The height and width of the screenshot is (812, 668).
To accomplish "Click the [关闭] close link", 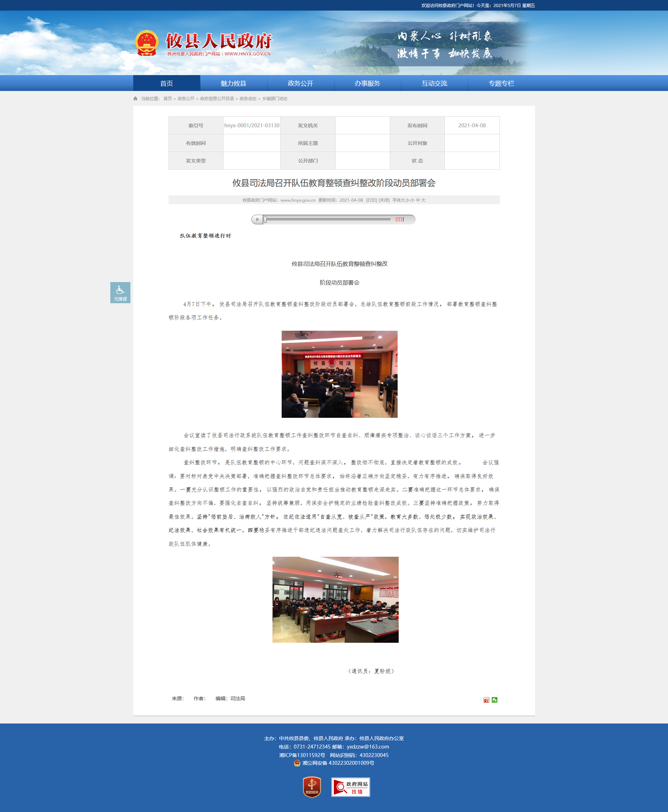I will coord(384,200).
